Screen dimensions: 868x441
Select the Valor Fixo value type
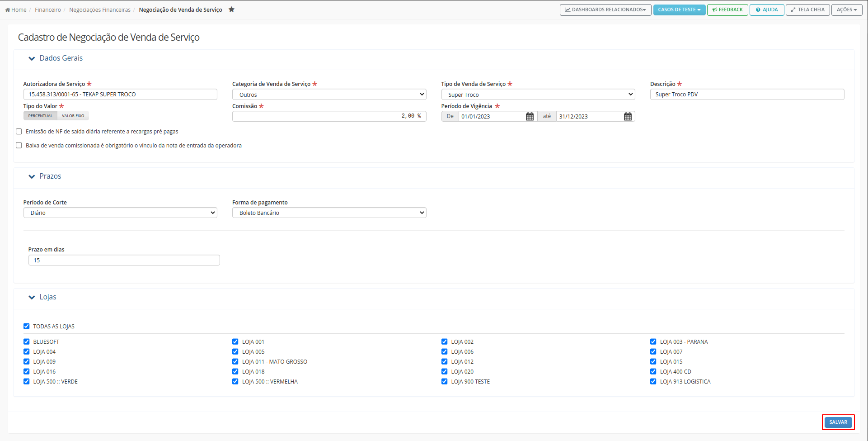pos(73,116)
